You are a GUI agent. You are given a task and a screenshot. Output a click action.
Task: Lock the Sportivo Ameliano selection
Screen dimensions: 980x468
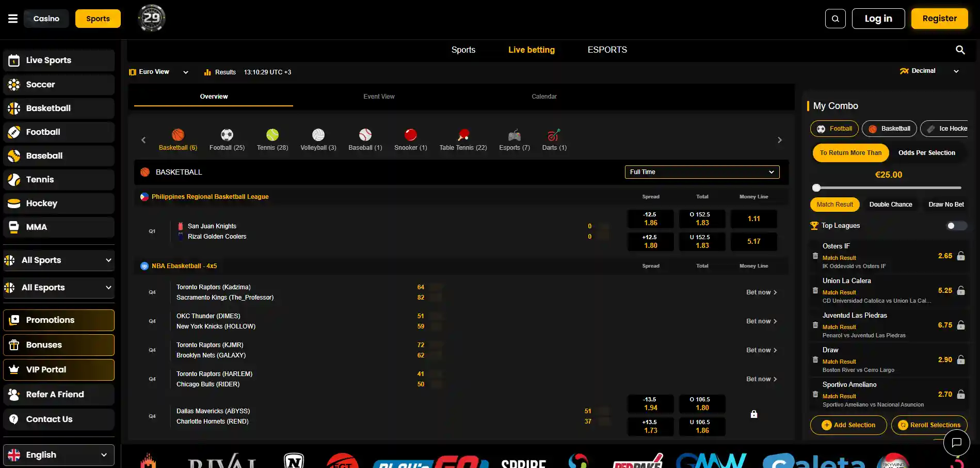tap(961, 394)
